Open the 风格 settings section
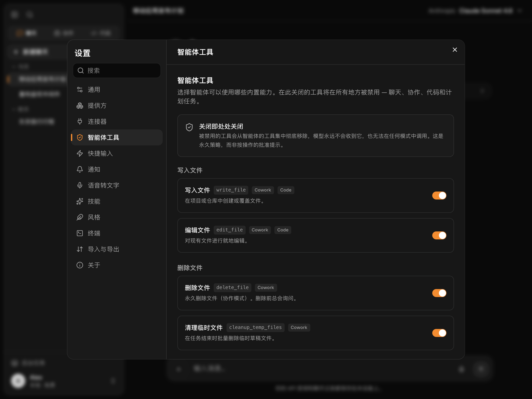The width and height of the screenshot is (532, 399). click(117, 217)
